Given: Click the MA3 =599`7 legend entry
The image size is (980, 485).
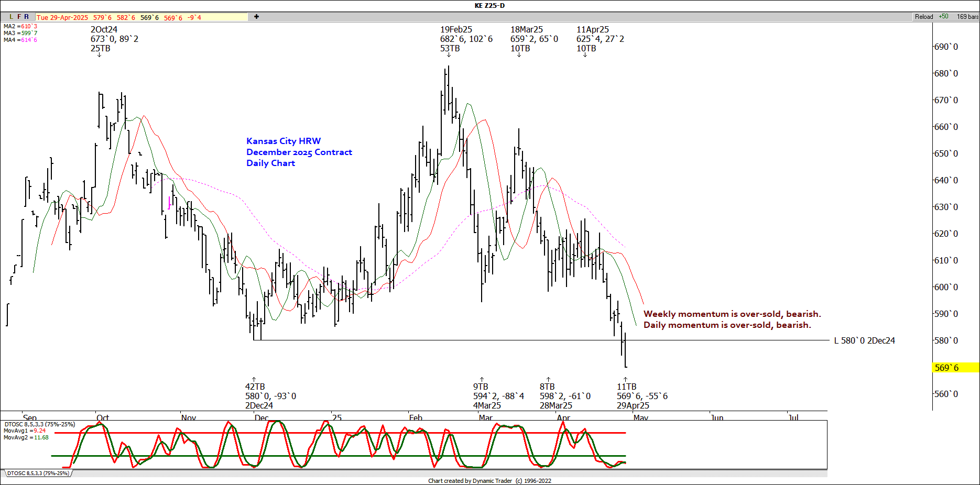Looking at the screenshot, I should coord(20,33).
